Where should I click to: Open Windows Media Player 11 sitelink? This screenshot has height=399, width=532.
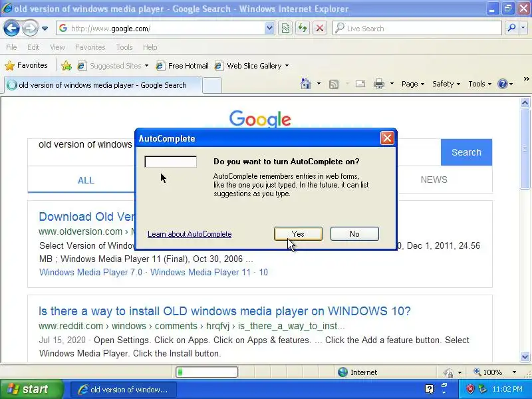[201, 273]
